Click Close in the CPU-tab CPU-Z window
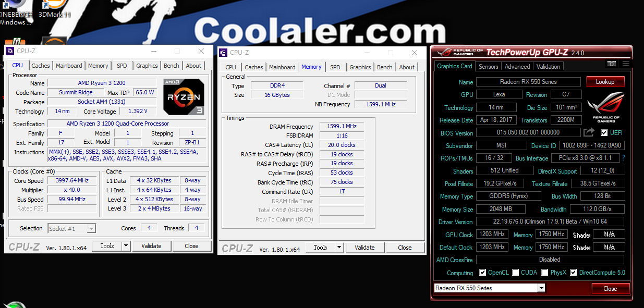 (191, 246)
